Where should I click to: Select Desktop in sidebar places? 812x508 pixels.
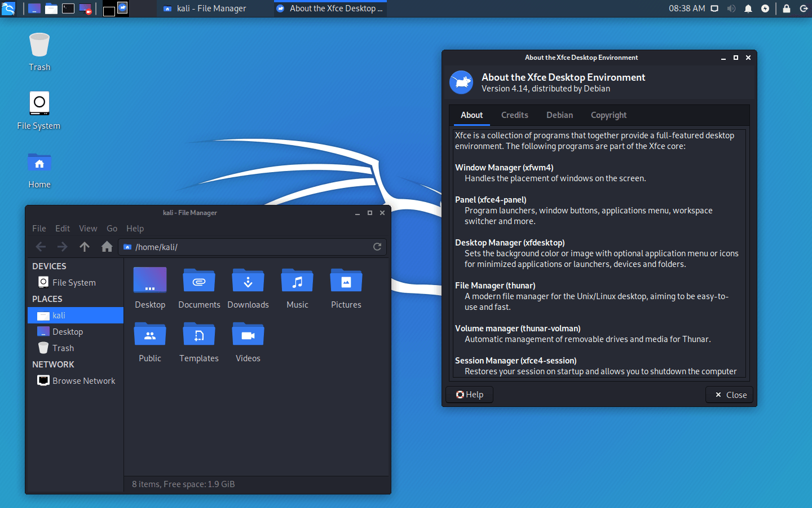pyautogui.click(x=76, y=332)
